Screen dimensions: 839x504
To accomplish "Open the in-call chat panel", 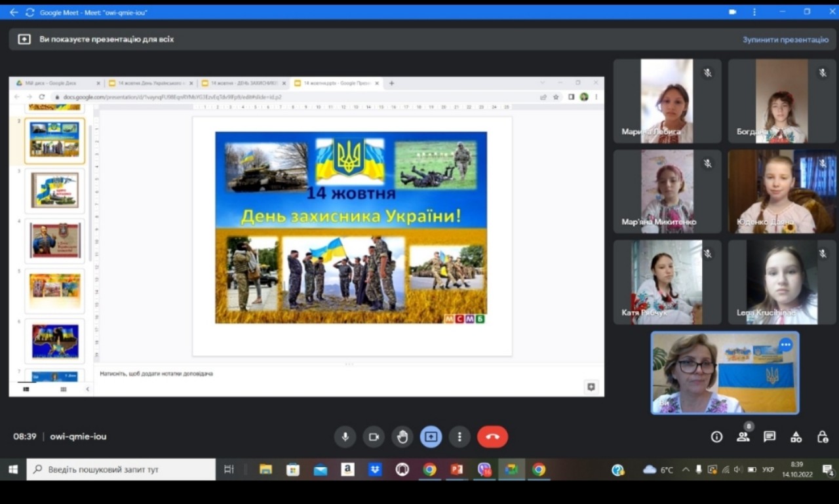I will tap(770, 436).
